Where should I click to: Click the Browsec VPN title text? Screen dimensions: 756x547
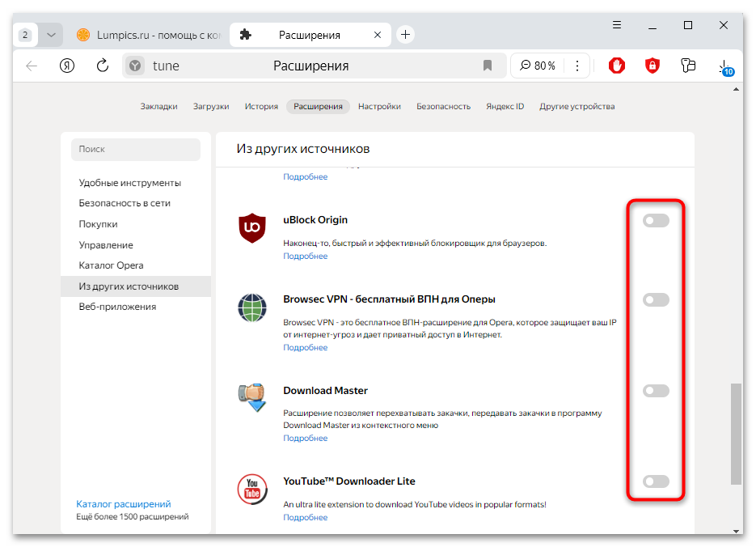click(x=389, y=299)
